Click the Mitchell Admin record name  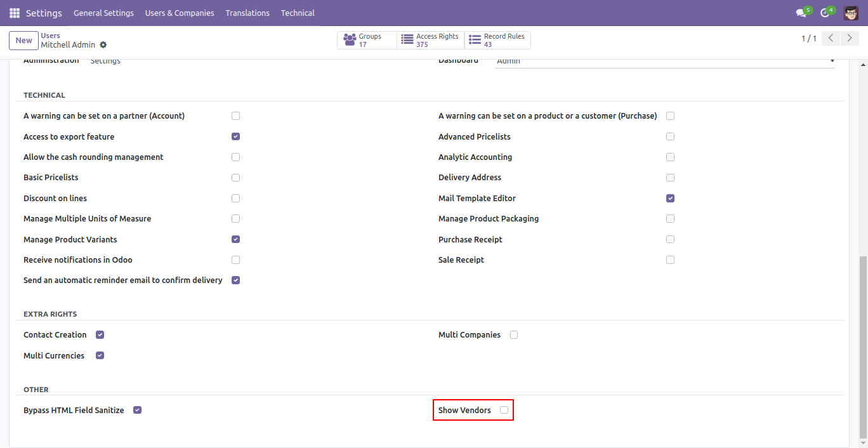tap(68, 45)
